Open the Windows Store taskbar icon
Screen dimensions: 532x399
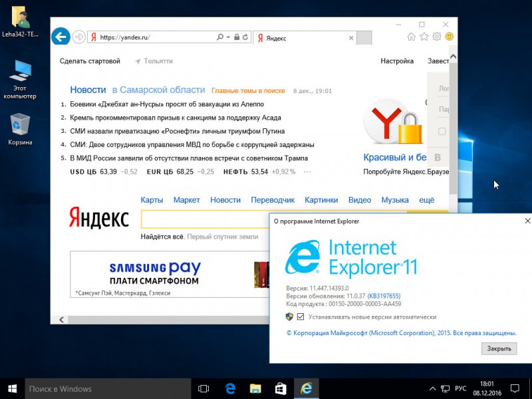(x=281, y=389)
